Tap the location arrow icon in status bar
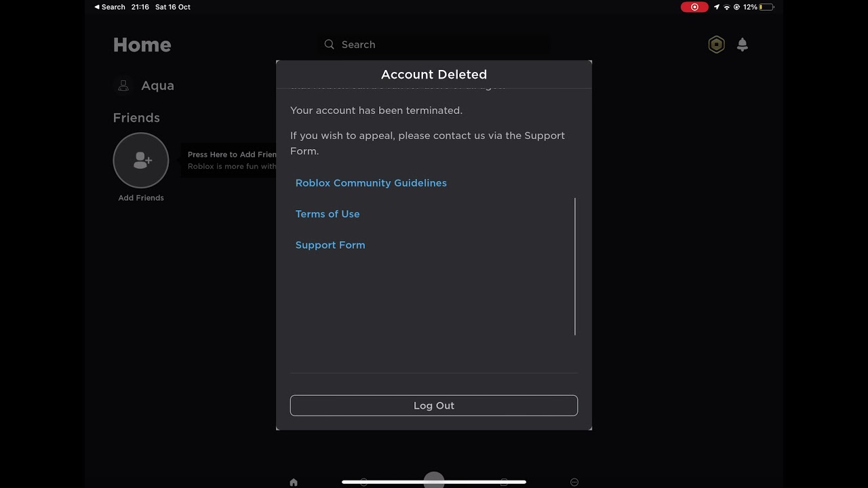868x488 pixels. coord(717,7)
